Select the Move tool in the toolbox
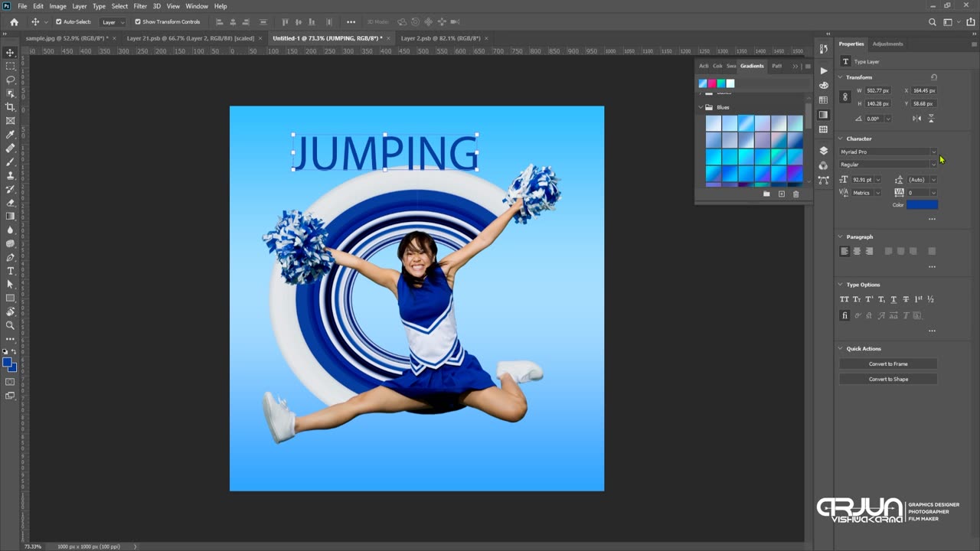Screen dimensions: 980x551 point(10,52)
